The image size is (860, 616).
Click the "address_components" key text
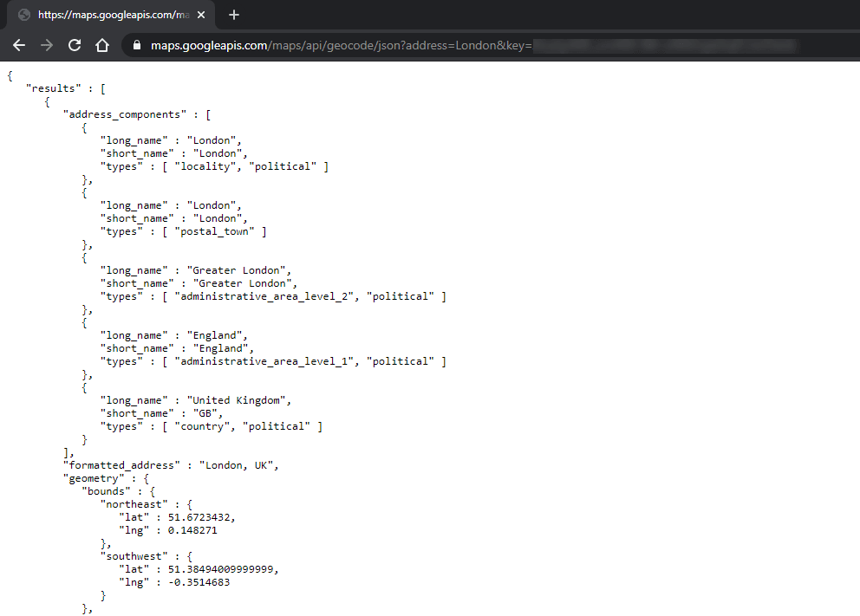coord(125,114)
